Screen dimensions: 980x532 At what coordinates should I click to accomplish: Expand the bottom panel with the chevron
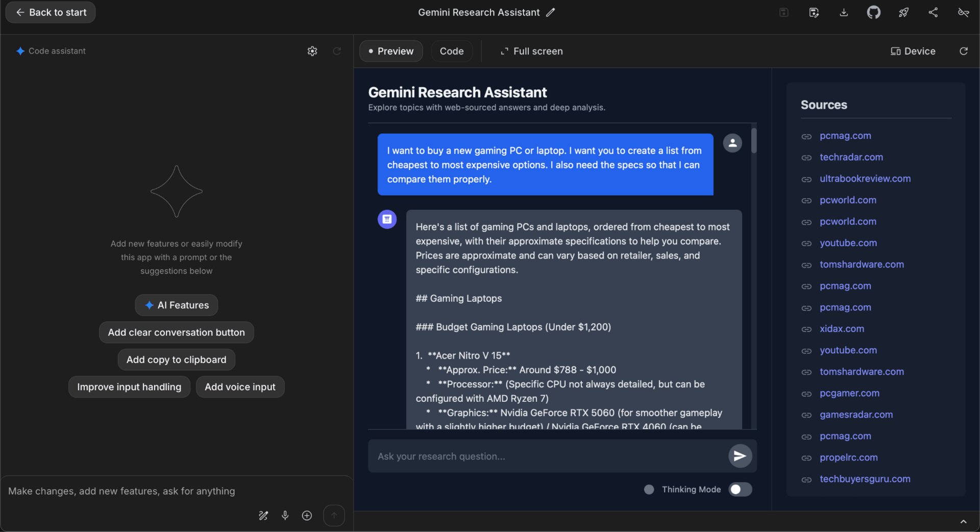[x=963, y=522]
